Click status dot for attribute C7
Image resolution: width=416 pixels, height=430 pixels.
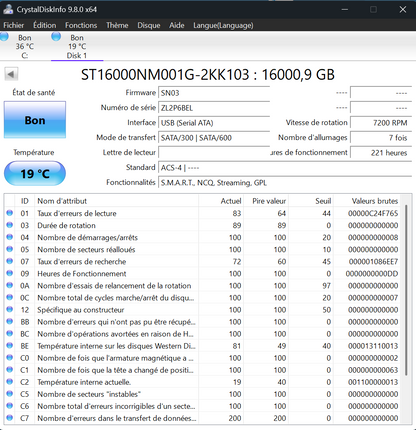pos(9,417)
